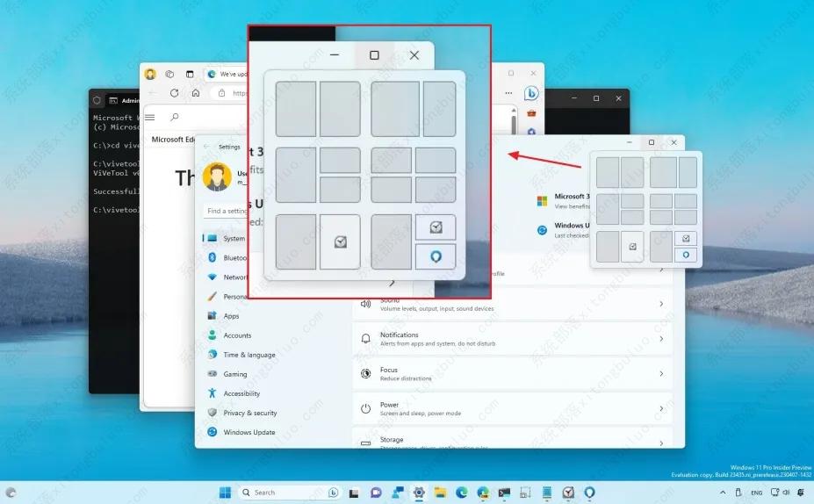Open Bing Chat in the Edge sidebar
The height and width of the screenshot is (504, 814).
click(x=531, y=93)
